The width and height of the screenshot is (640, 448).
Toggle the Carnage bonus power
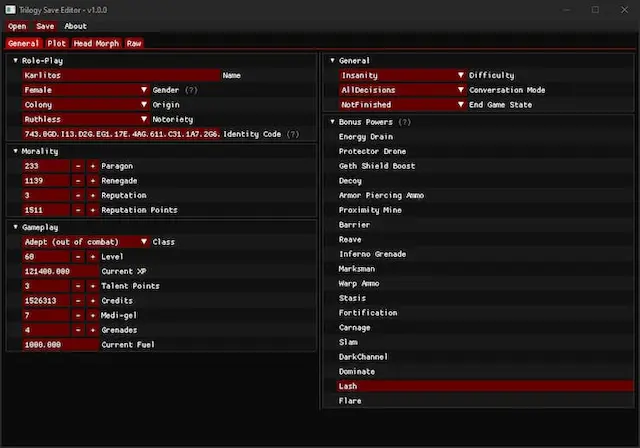[x=485, y=327]
